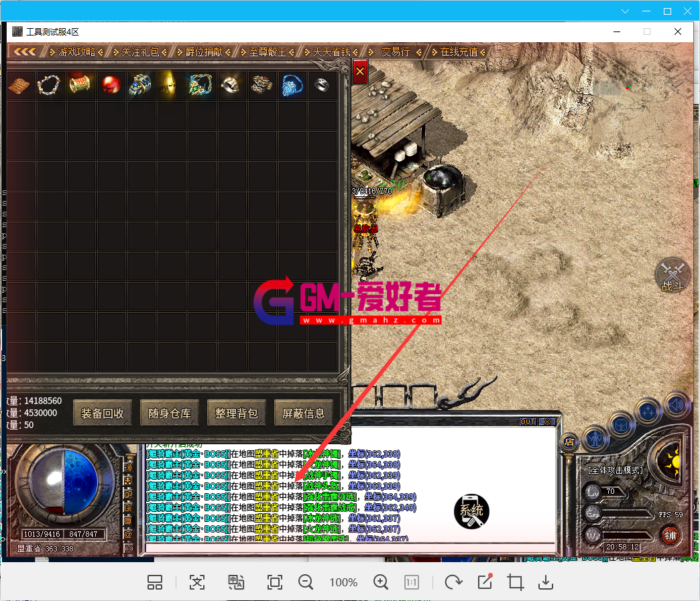Open the skills sparkle round button
Image resolution: width=700 pixels, height=601 pixels.
648,411
